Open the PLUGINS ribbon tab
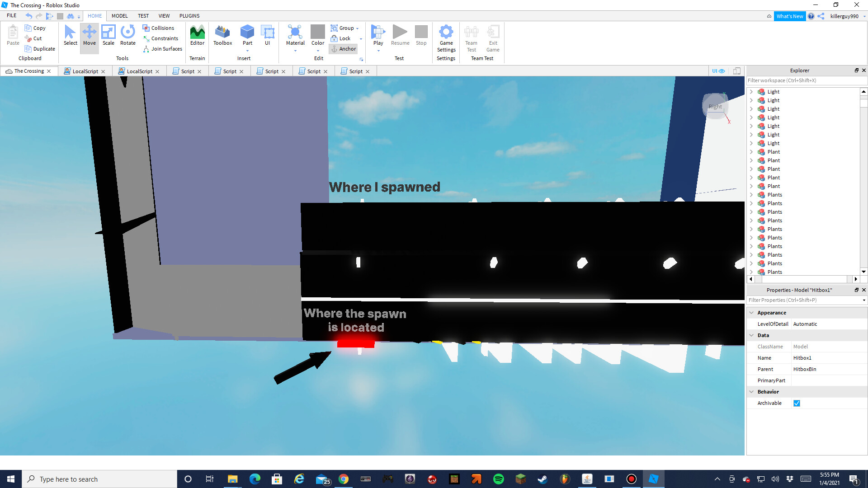The image size is (868, 488). 189,16
